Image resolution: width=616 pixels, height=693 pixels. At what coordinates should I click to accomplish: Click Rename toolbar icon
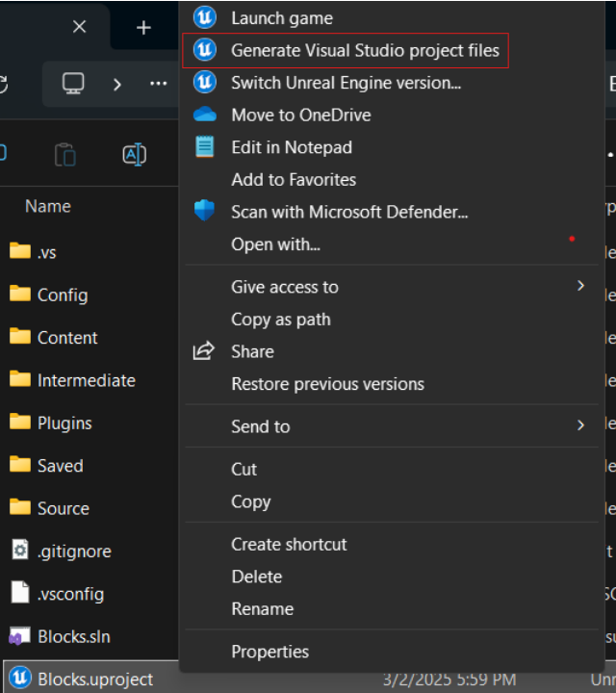(x=135, y=155)
